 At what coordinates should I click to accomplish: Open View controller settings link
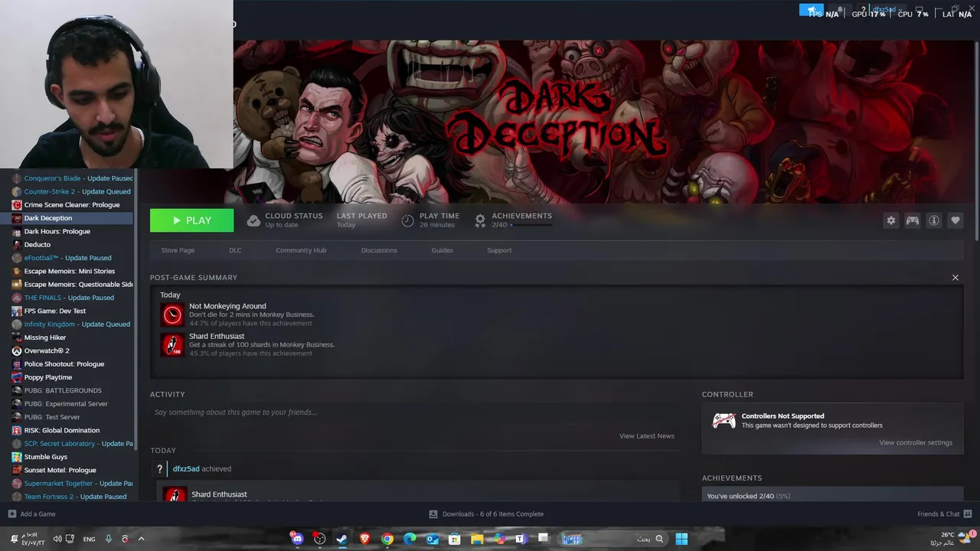point(916,442)
